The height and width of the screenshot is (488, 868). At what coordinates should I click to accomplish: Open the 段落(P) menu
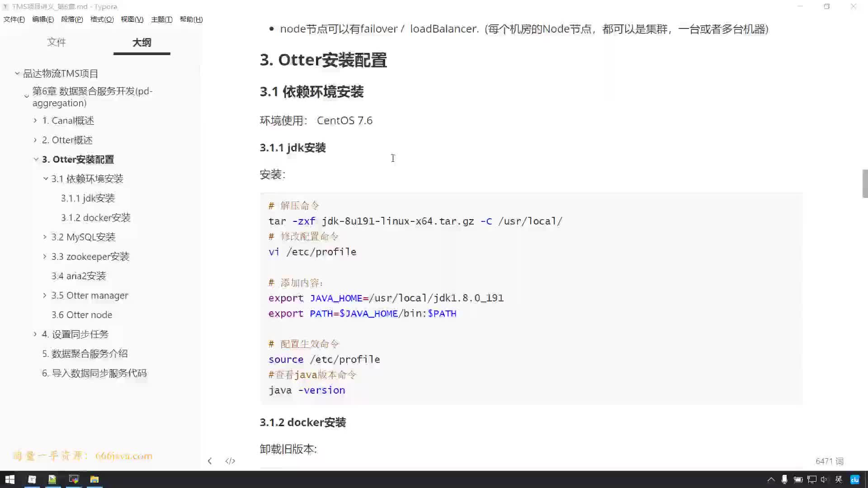coord(72,19)
